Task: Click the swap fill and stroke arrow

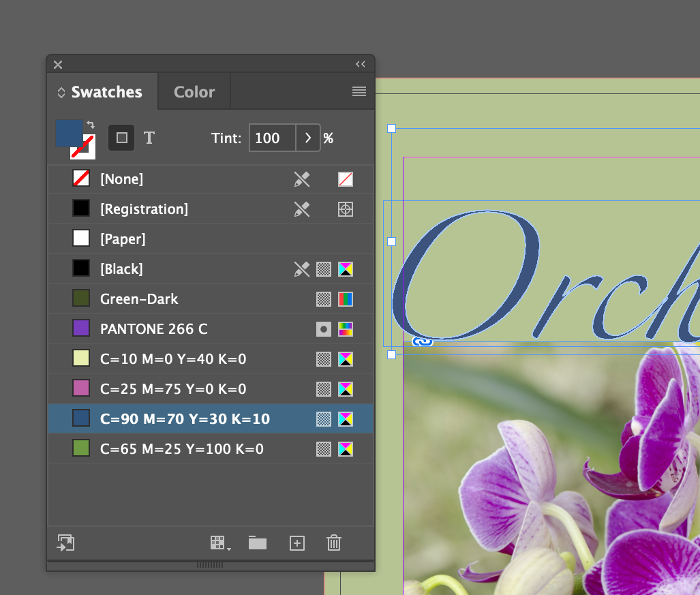Action: (x=91, y=125)
